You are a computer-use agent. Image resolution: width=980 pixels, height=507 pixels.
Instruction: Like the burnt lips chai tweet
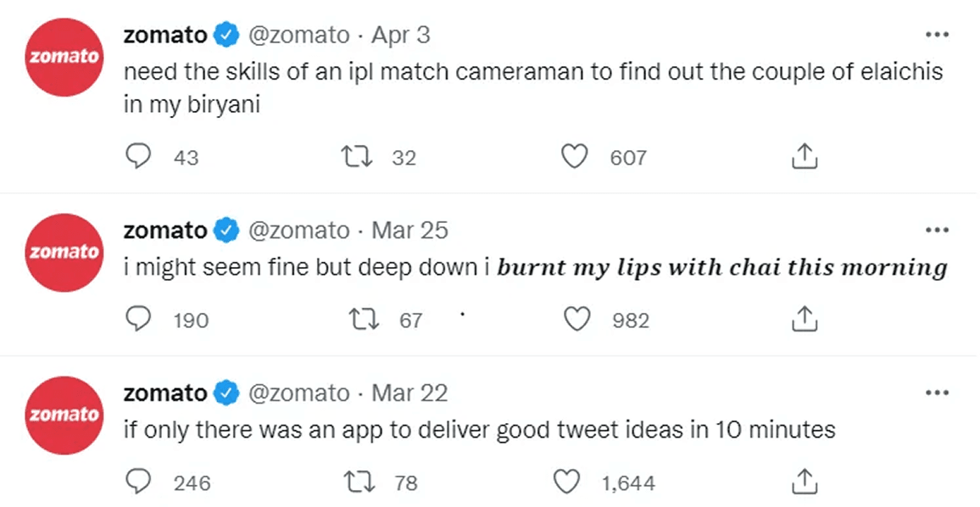[577, 319]
